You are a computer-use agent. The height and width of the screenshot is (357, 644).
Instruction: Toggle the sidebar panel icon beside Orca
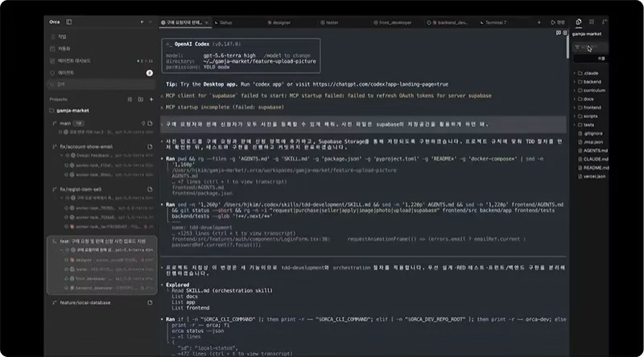68,23
